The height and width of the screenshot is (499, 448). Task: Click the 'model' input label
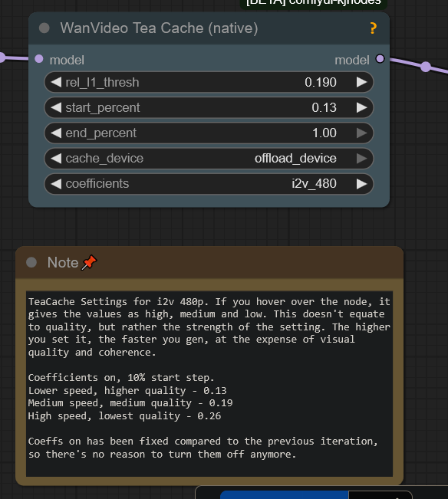point(67,60)
